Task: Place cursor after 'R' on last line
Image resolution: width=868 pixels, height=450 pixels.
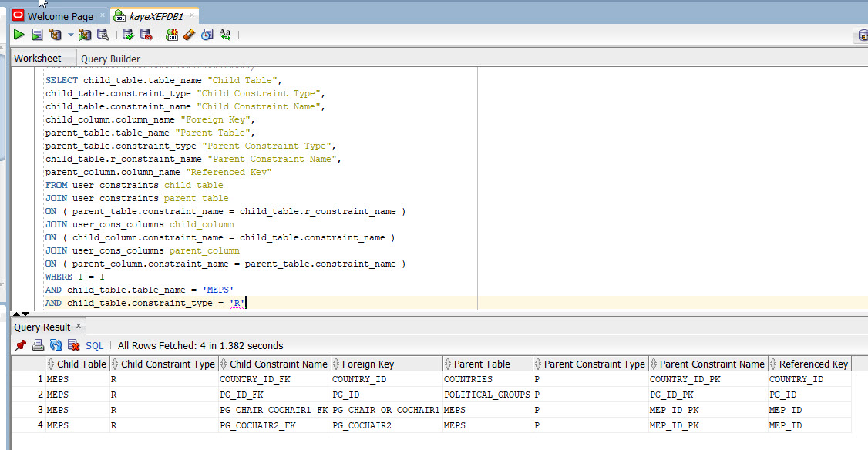Action: click(246, 303)
